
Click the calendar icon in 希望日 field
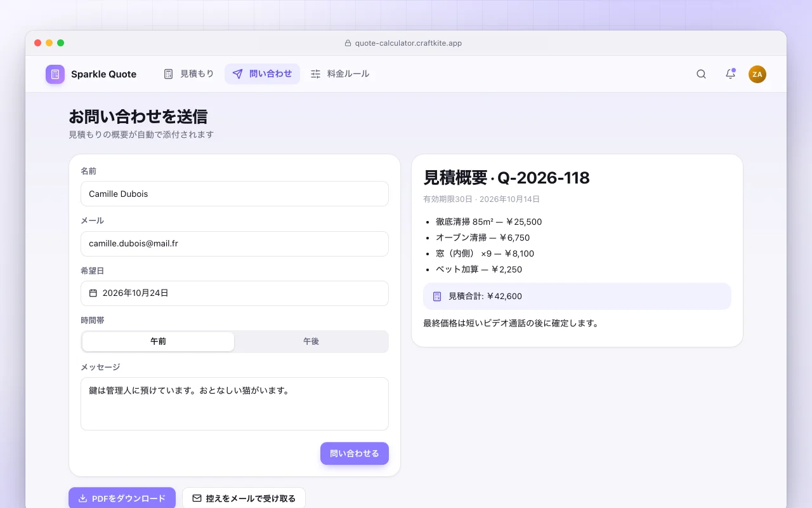pyautogui.click(x=93, y=293)
